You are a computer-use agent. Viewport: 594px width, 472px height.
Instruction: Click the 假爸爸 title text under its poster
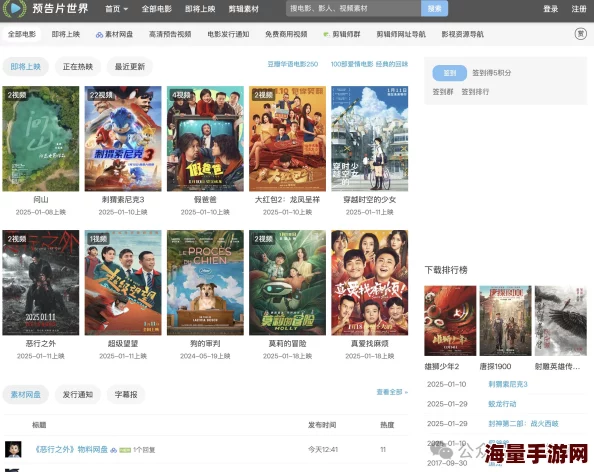205,200
